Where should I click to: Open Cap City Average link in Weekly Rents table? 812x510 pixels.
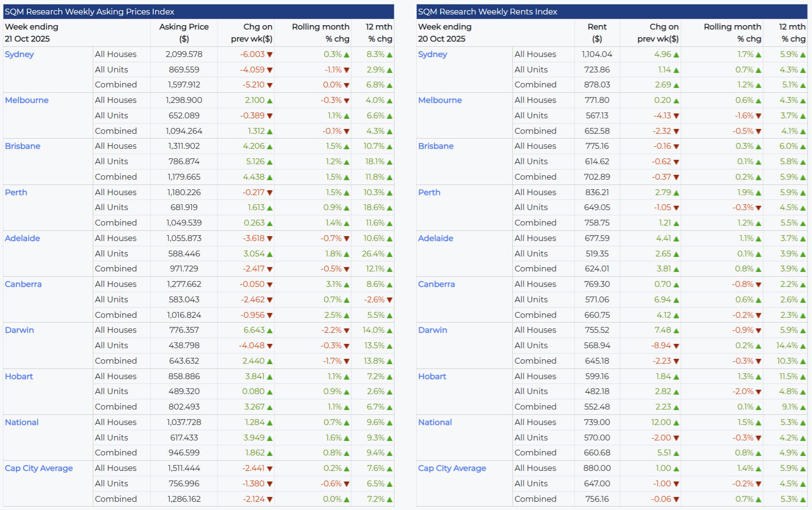click(x=452, y=468)
